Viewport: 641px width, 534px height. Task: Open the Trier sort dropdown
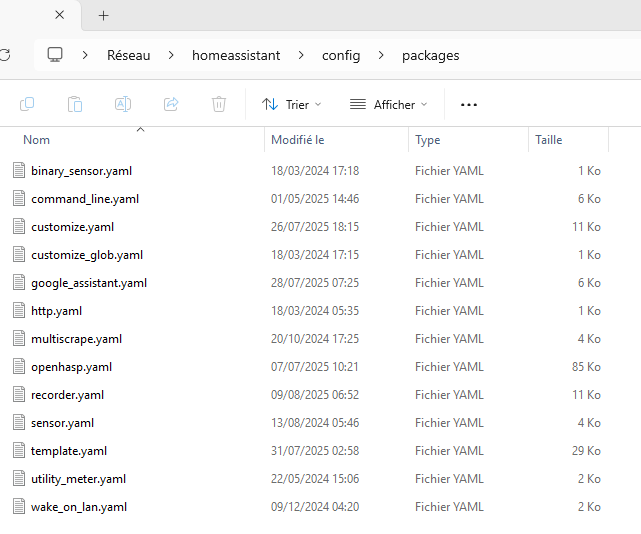coord(292,104)
